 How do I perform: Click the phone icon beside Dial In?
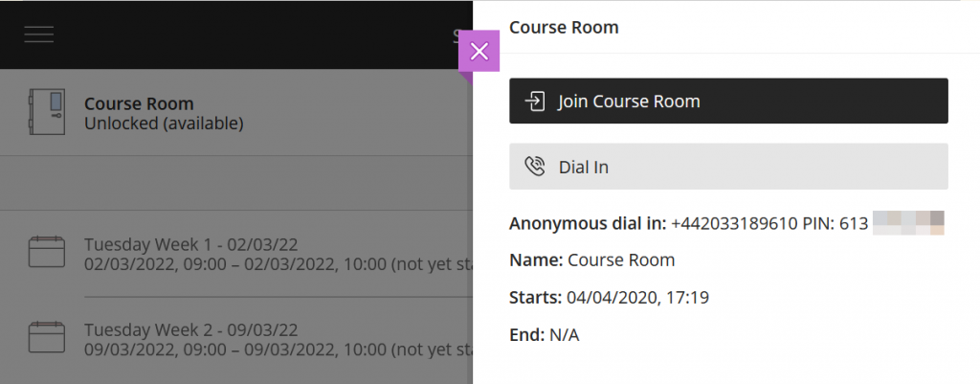point(534,167)
